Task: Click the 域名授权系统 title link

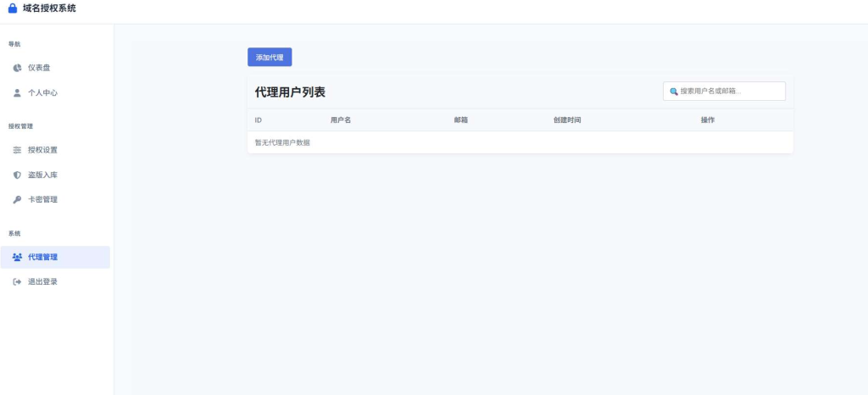Action: tap(49, 8)
